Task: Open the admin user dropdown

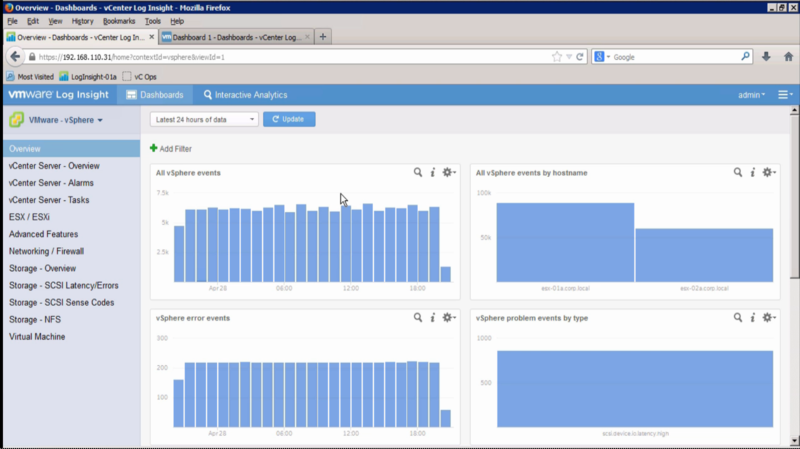Action: pyautogui.click(x=751, y=95)
